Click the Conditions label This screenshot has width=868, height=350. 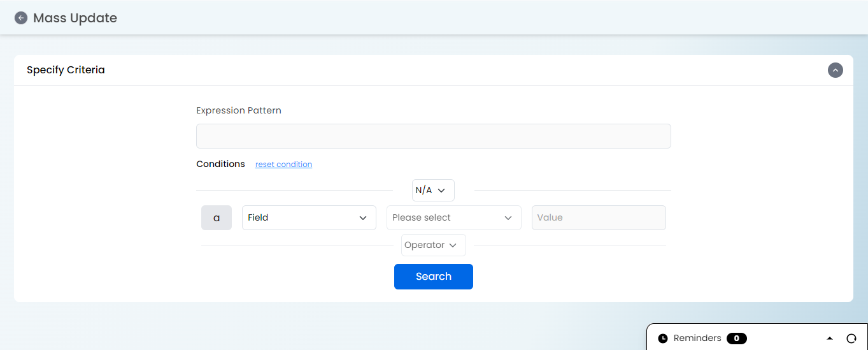pos(220,164)
